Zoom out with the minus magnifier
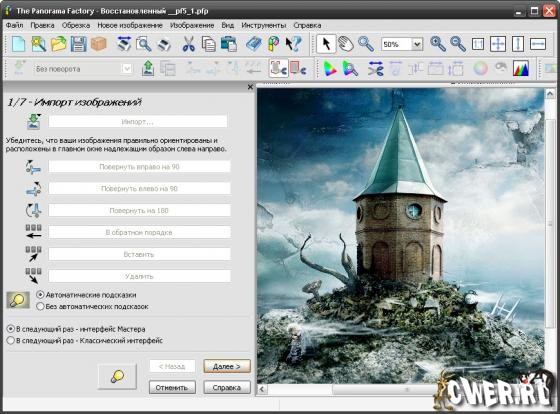The image size is (560, 414). [x=458, y=44]
